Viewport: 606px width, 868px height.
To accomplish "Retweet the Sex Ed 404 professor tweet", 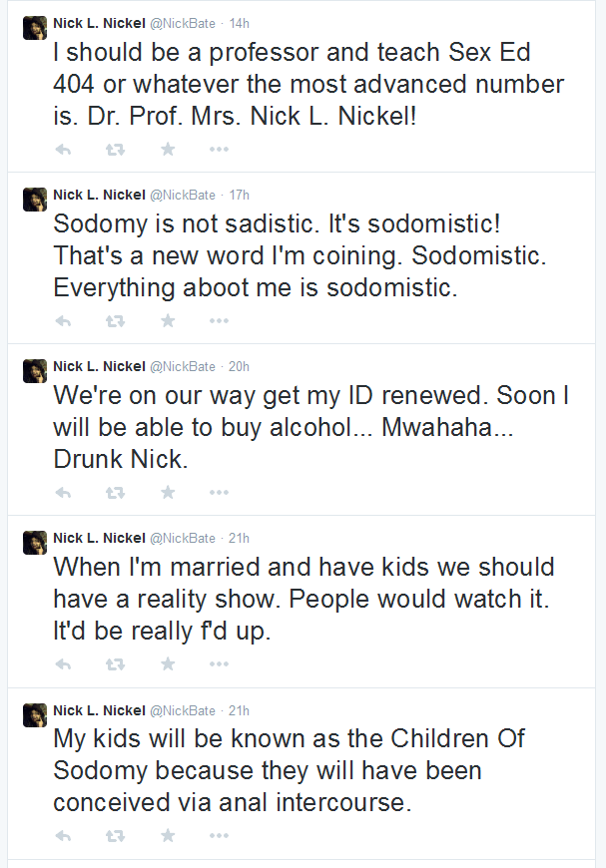I will coord(115,150).
